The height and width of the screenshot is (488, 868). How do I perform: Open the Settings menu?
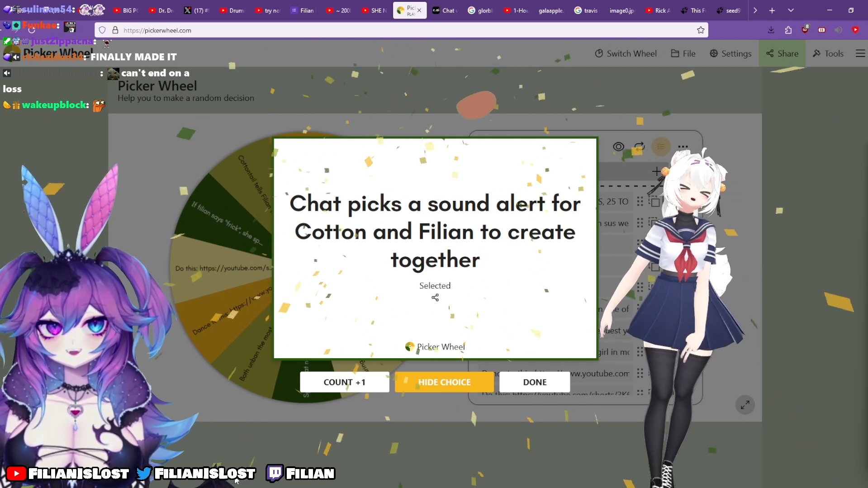[x=730, y=53]
